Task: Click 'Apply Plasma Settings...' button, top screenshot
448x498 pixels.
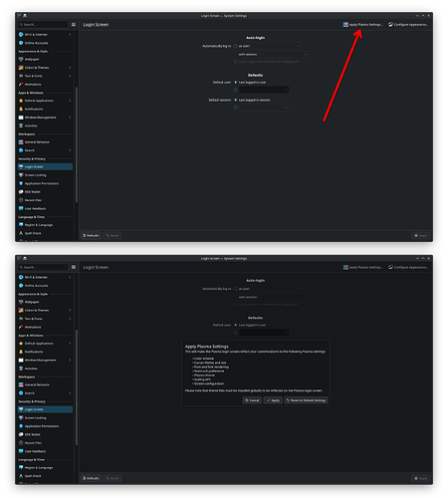Action: (363, 25)
